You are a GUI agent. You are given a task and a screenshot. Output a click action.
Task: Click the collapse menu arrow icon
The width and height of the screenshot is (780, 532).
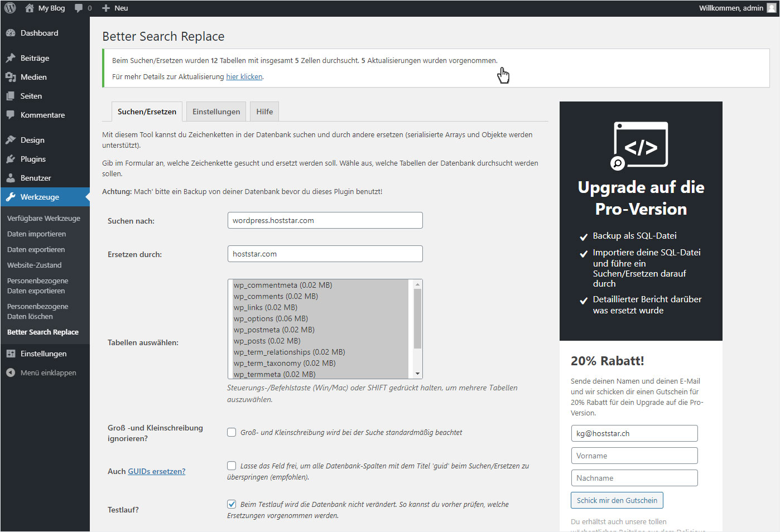tap(11, 373)
